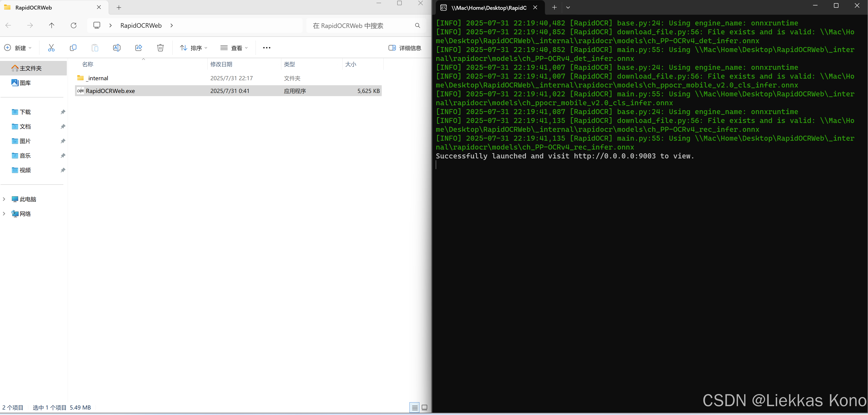Unpin Documents (文档) pin icon
This screenshot has width=868, height=415.
coord(63,126)
